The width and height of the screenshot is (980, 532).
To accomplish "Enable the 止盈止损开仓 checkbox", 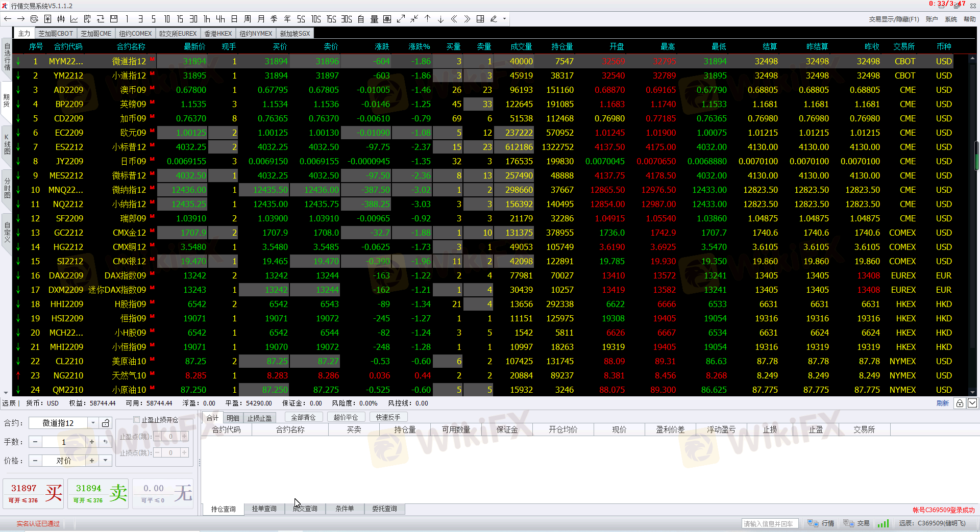I will tap(136, 420).
